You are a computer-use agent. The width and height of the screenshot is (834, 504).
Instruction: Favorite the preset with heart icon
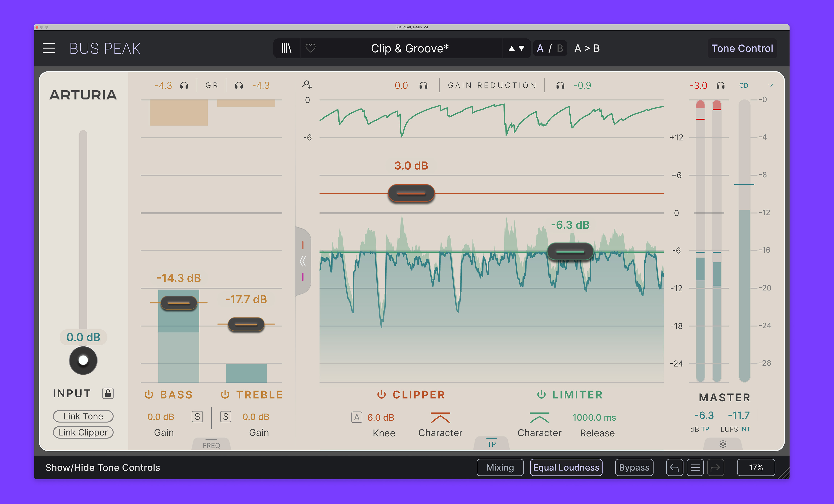coord(310,48)
